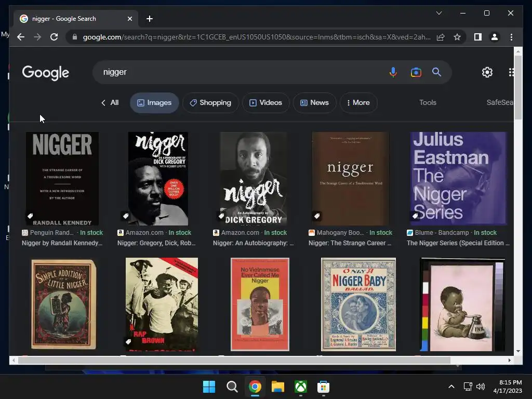Click the horizontal scrollbar right arrow
Viewport: 532px width, 399px height.
pyautogui.click(x=510, y=361)
